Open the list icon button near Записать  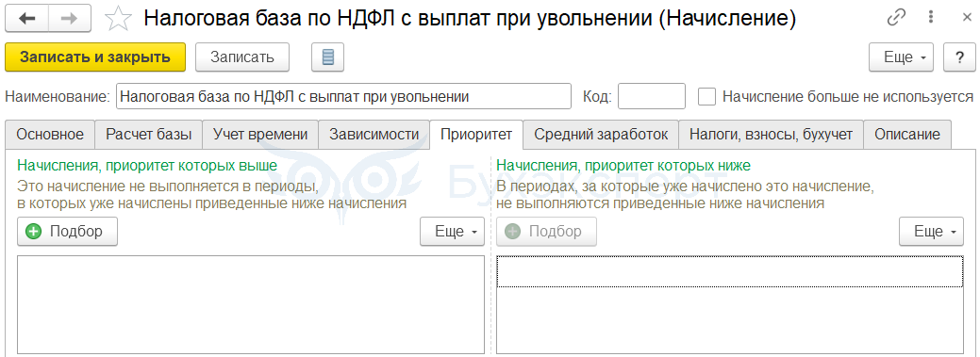[x=327, y=57]
